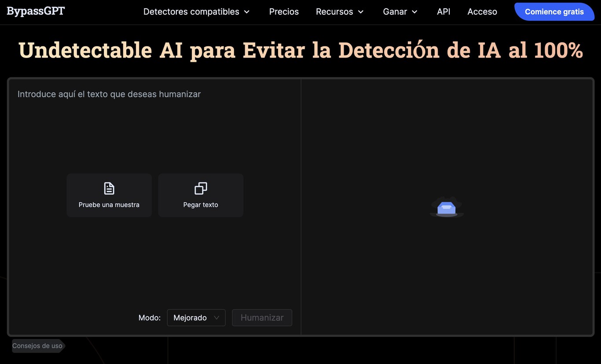Open the Detectores compatibles menu
The height and width of the screenshot is (364, 601).
click(x=191, y=12)
